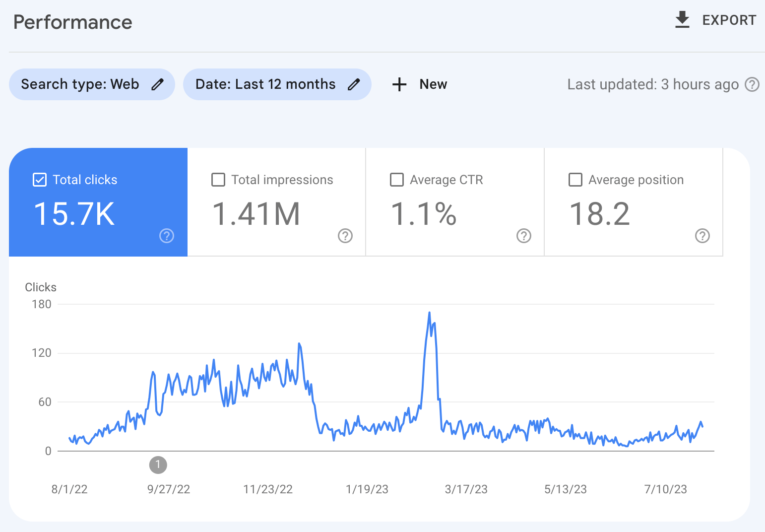Click the numbered annotation marker below the chart
The width and height of the screenshot is (765, 532).
point(158,465)
